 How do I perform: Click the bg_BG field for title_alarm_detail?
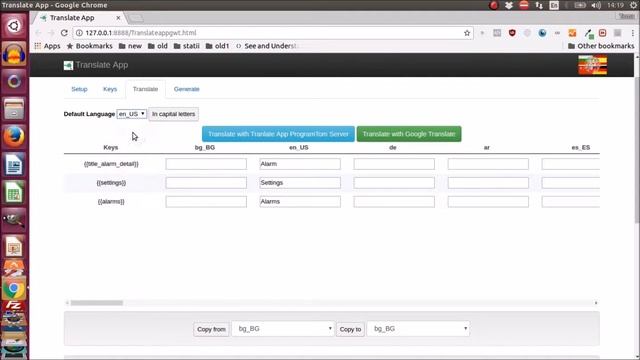(x=206, y=164)
